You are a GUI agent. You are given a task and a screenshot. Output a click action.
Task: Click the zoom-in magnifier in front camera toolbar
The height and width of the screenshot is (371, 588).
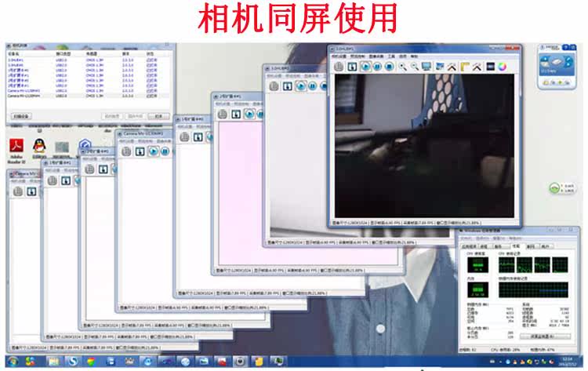coord(402,67)
